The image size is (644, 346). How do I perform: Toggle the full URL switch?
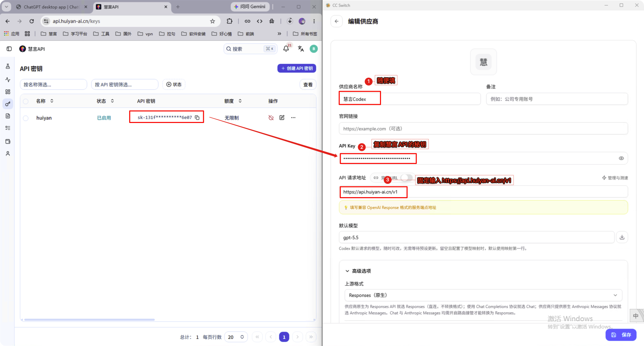pos(406,178)
